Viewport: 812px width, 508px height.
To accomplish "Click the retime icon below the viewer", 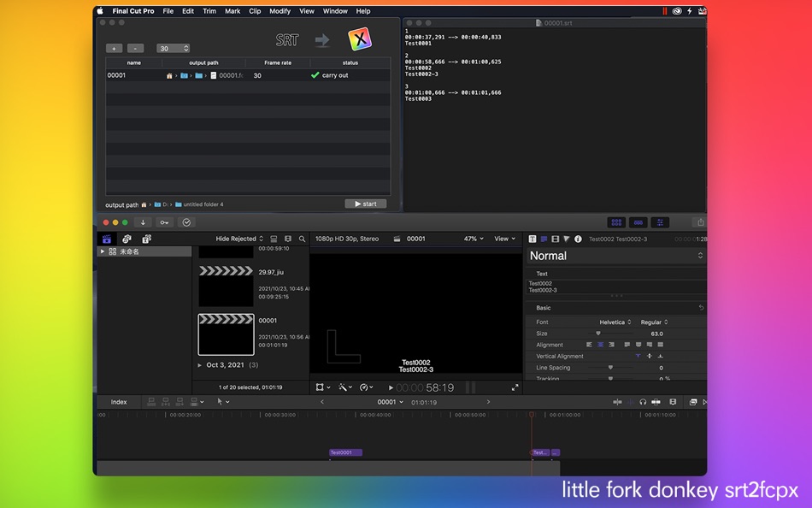I will coord(363,387).
